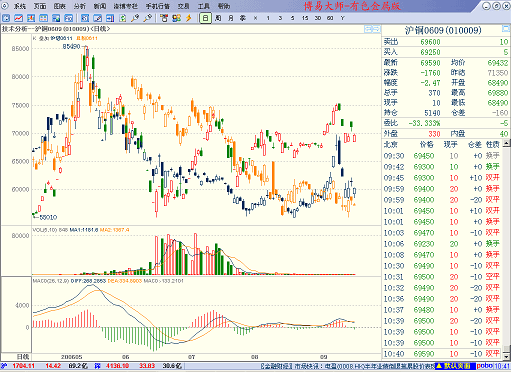Click the 沪 index label in status bar

[x=5, y=366]
